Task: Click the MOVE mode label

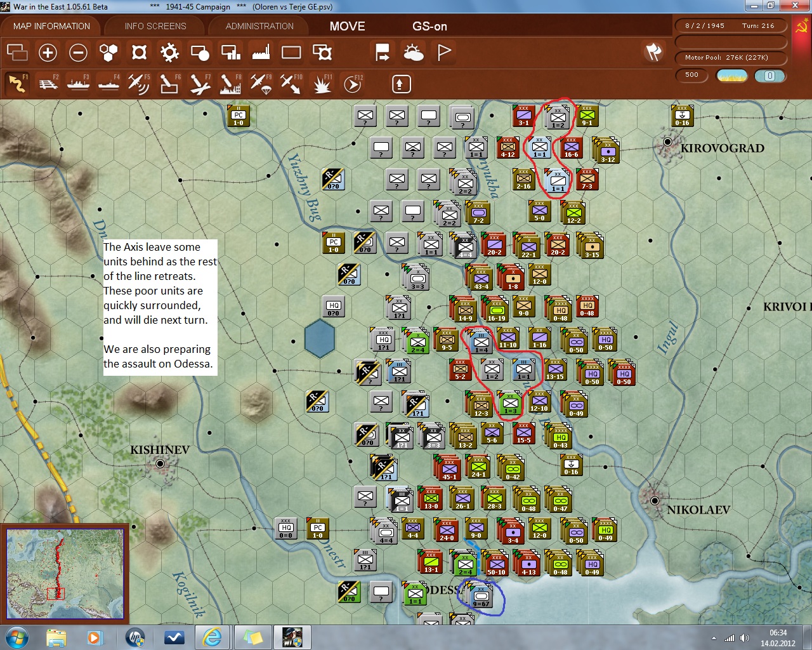Action: (x=348, y=26)
